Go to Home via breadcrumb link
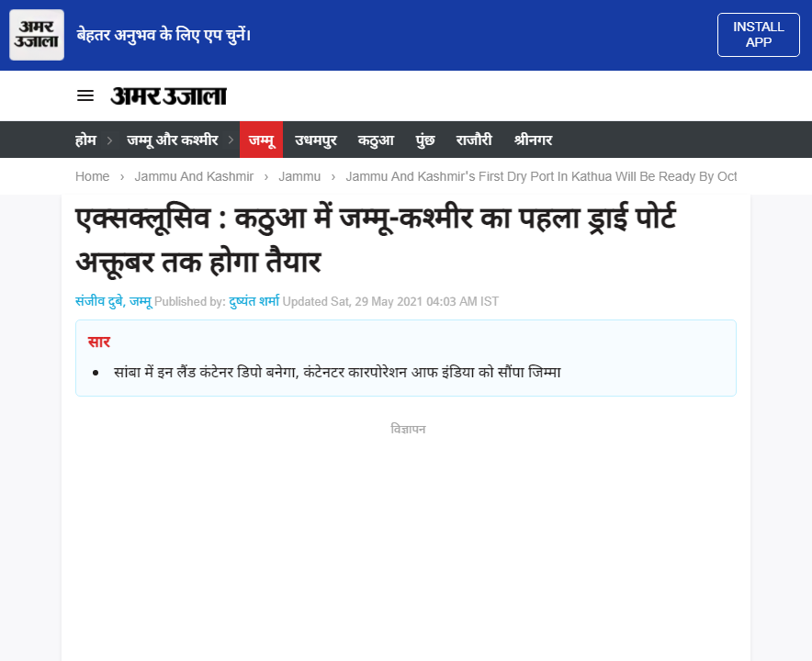812x661 pixels. 92,176
